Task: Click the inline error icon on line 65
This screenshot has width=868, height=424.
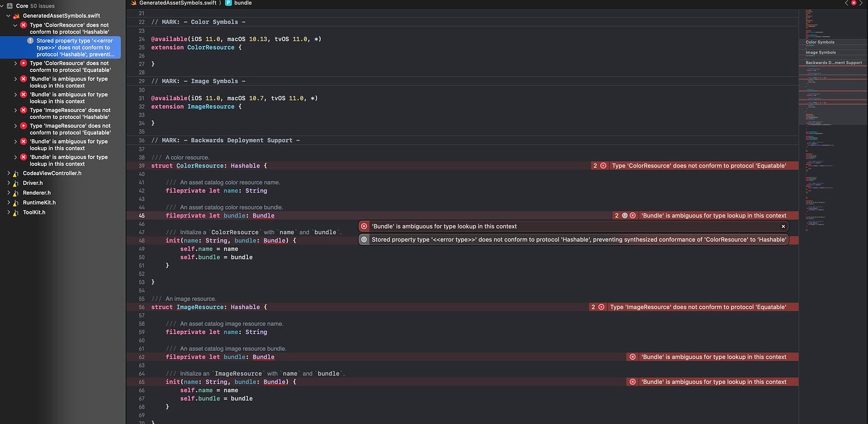Action: [633, 382]
